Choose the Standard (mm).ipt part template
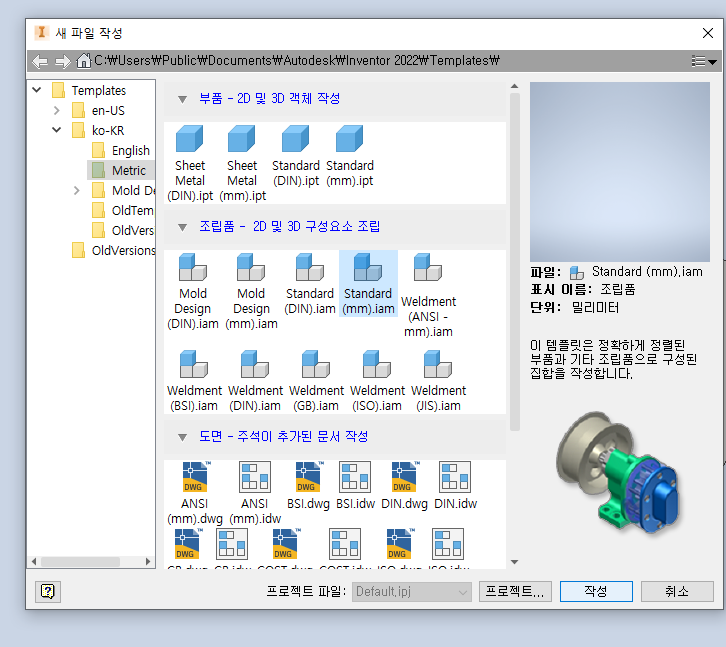Image resolution: width=726 pixels, height=647 pixels. click(350, 156)
